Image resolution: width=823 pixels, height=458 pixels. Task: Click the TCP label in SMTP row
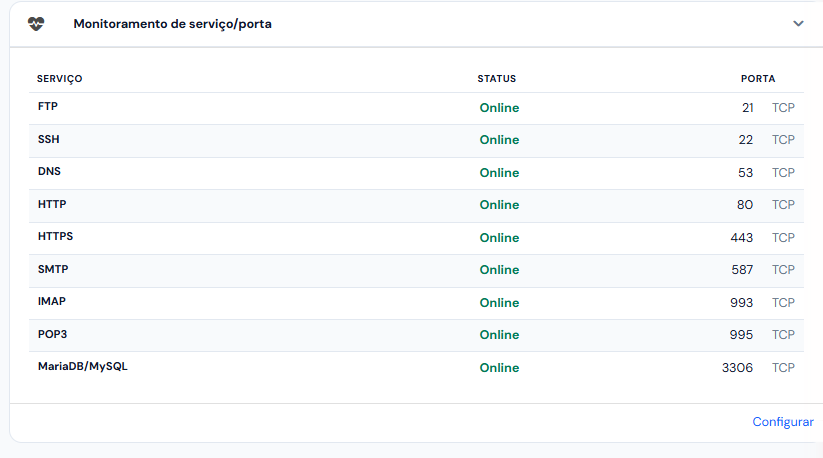coord(783,270)
